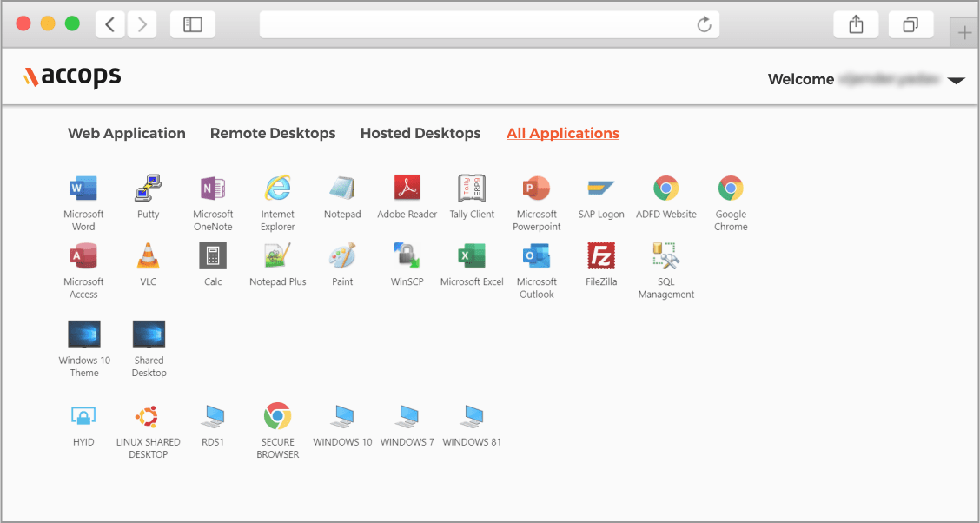The image size is (980, 523).
Task: Open VLC media player
Action: tap(148, 257)
